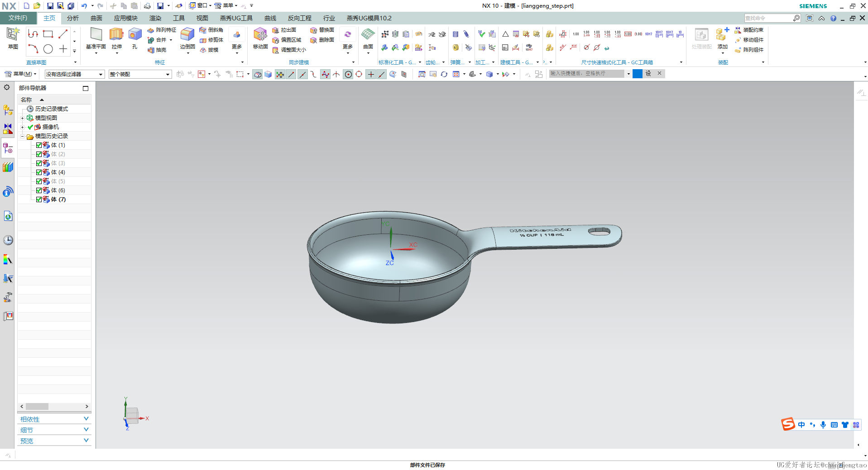This screenshot has height=470, width=868.
Task: Toggle checkbox for 体 (5)
Action: click(39, 181)
